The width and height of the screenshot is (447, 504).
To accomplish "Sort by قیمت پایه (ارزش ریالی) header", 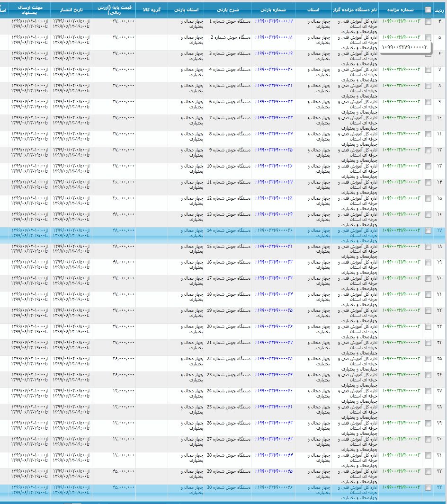I will (x=114, y=9).
